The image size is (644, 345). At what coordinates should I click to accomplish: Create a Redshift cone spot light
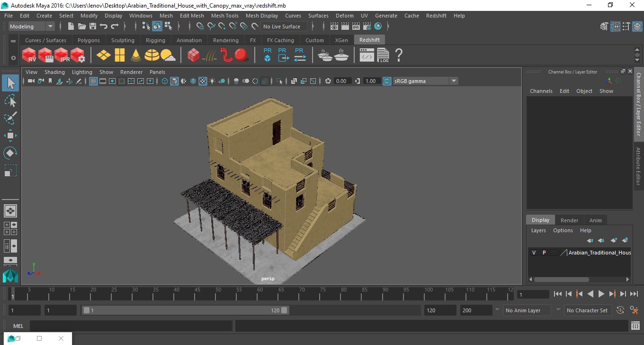point(136,55)
